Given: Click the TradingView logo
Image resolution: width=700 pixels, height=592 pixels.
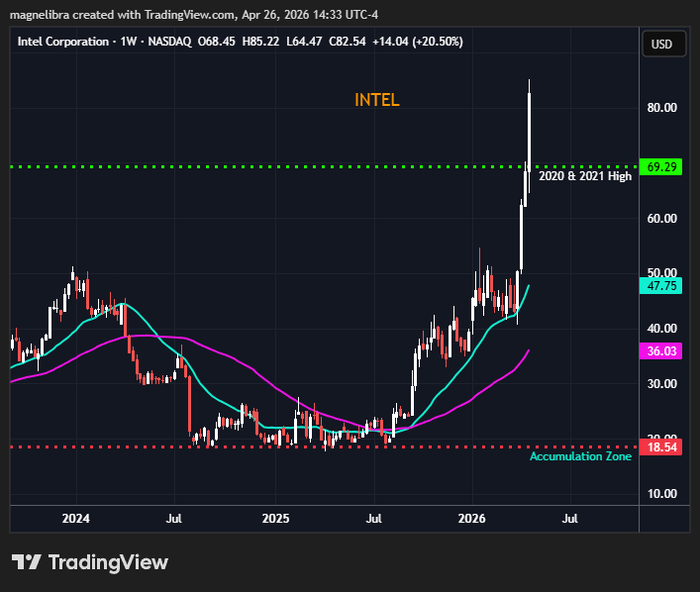Looking at the screenshot, I should pyautogui.click(x=90, y=562).
